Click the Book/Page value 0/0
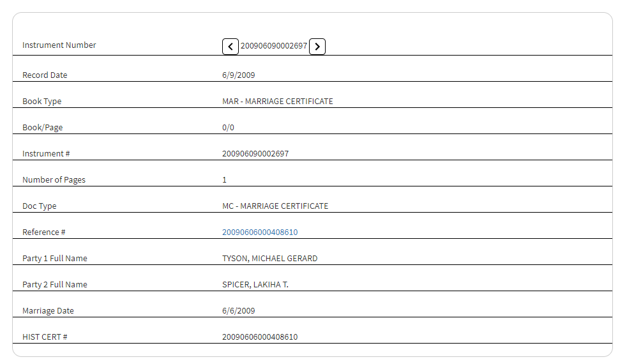Image resolution: width=627 pixels, height=364 pixels. tap(228, 128)
